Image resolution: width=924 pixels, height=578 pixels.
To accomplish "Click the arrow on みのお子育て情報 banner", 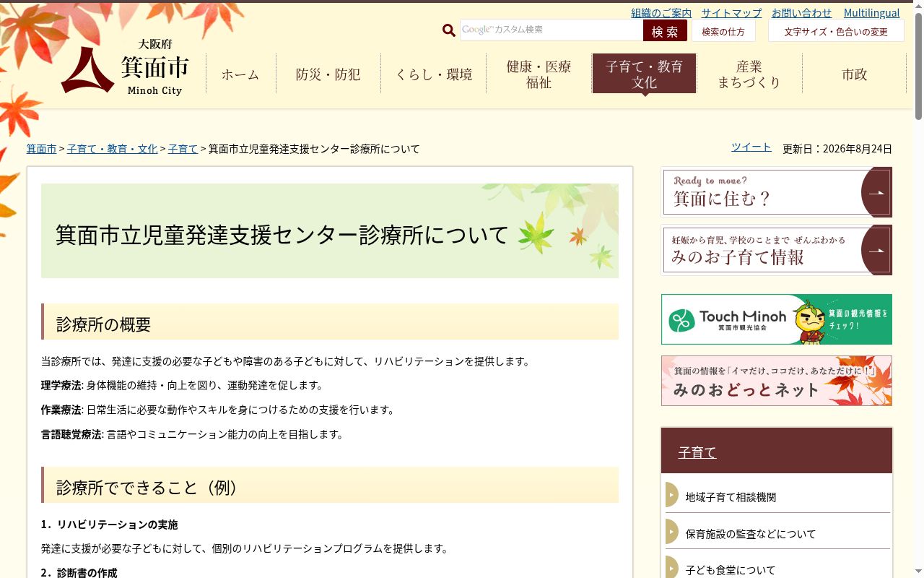I will pyautogui.click(x=876, y=251).
